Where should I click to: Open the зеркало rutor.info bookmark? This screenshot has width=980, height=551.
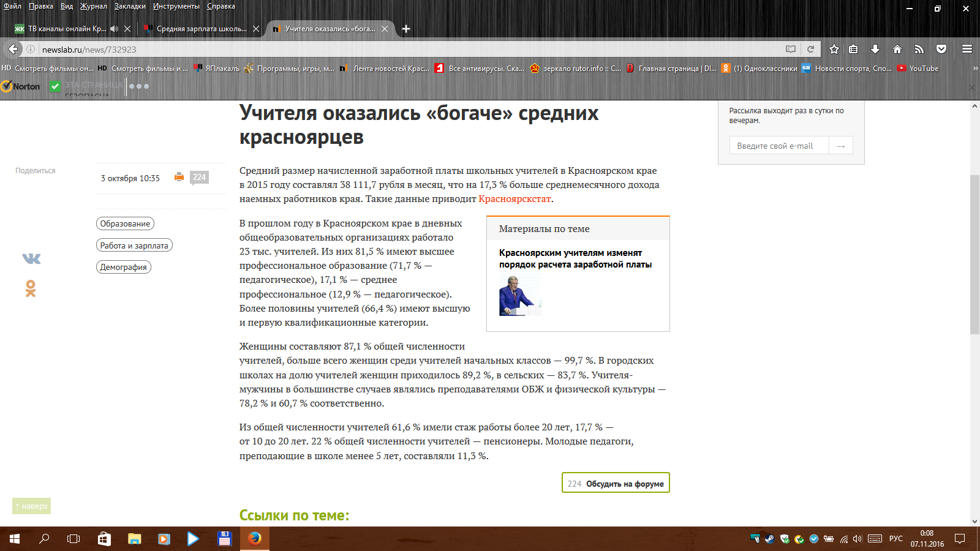pos(576,69)
